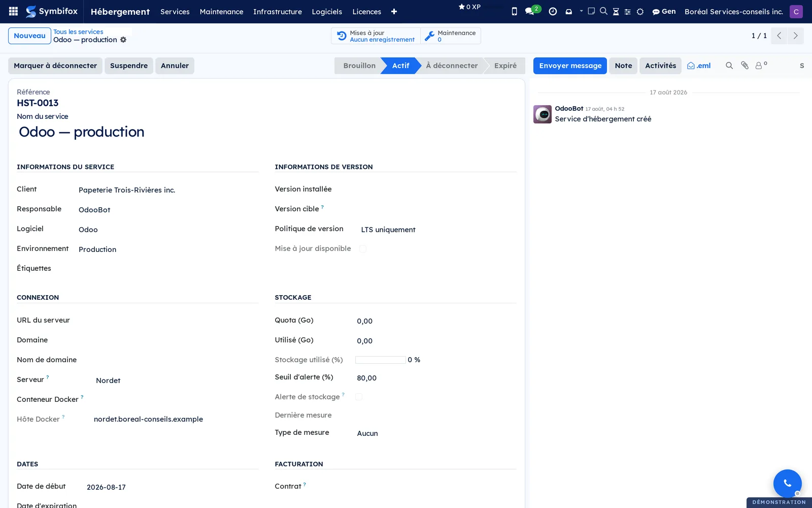Click the Annuler button

point(175,66)
